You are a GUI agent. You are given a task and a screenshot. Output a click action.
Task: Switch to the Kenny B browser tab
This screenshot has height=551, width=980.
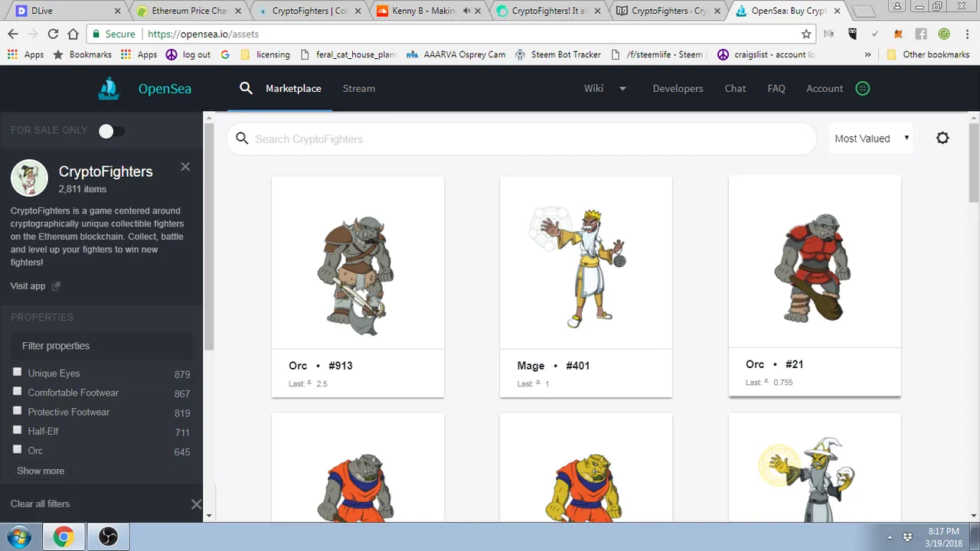click(x=427, y=11)
